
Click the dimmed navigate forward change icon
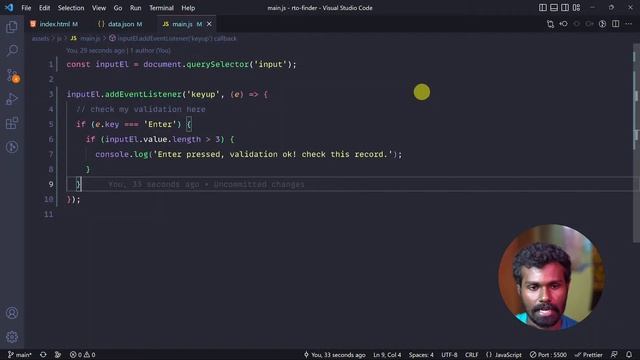[x=589, y=24]
